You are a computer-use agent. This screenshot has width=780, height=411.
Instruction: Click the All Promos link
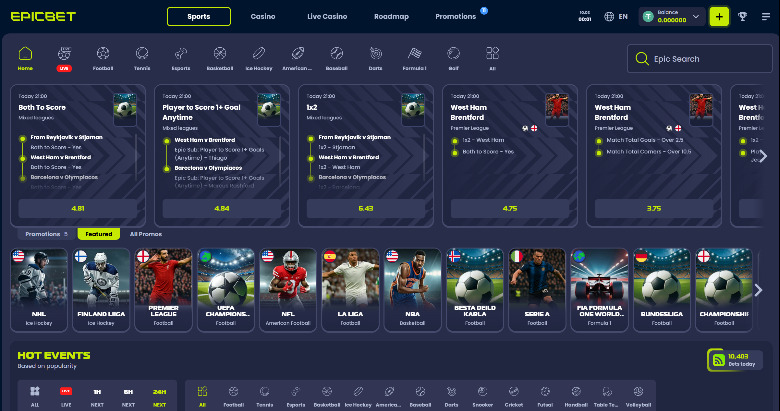(x=146, y=234)
